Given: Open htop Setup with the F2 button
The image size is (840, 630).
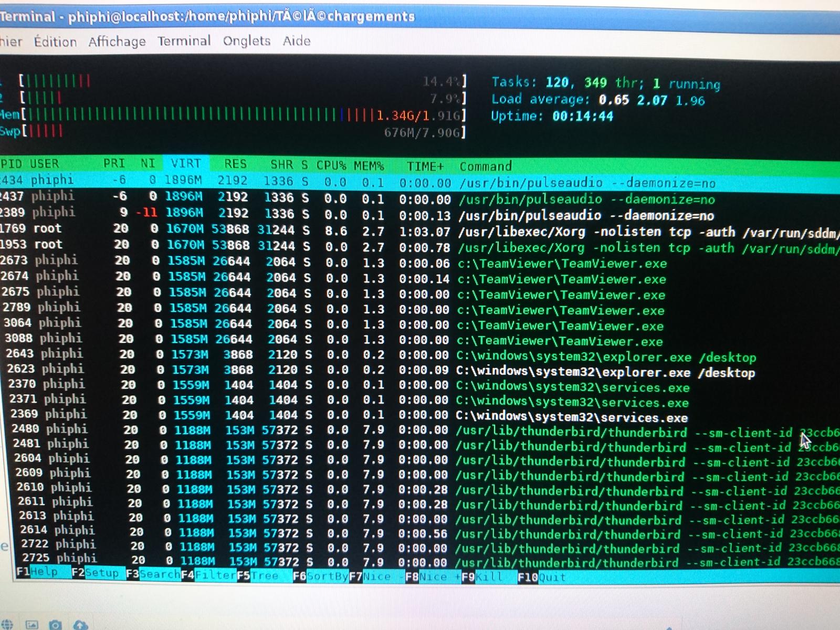Looking at the screenshot, I should (95, 572).
